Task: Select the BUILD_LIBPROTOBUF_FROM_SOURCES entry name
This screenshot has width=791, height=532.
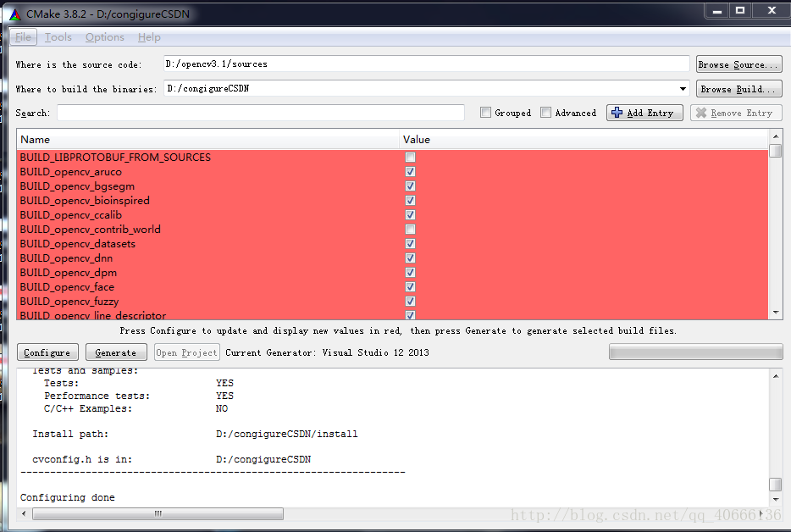Action: pos(115,158)
